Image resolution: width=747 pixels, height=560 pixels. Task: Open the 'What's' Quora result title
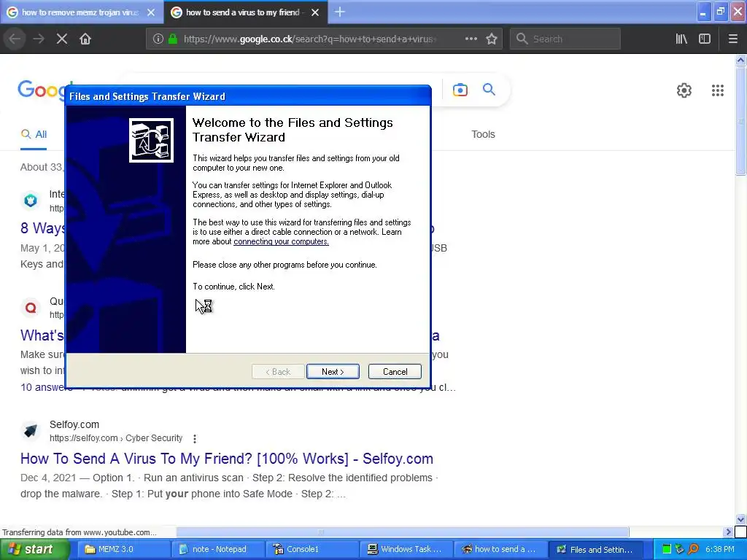(42, 335)
